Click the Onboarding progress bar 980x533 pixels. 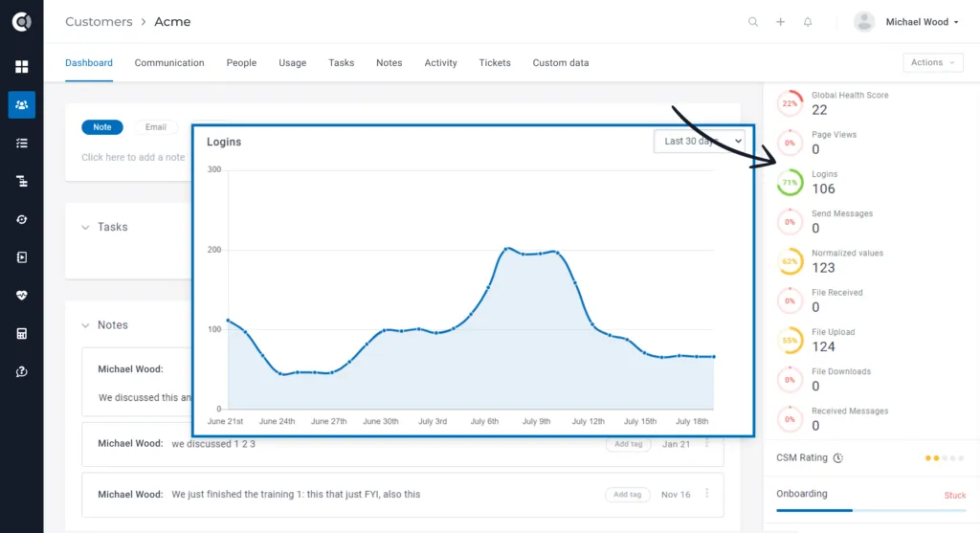871,510
